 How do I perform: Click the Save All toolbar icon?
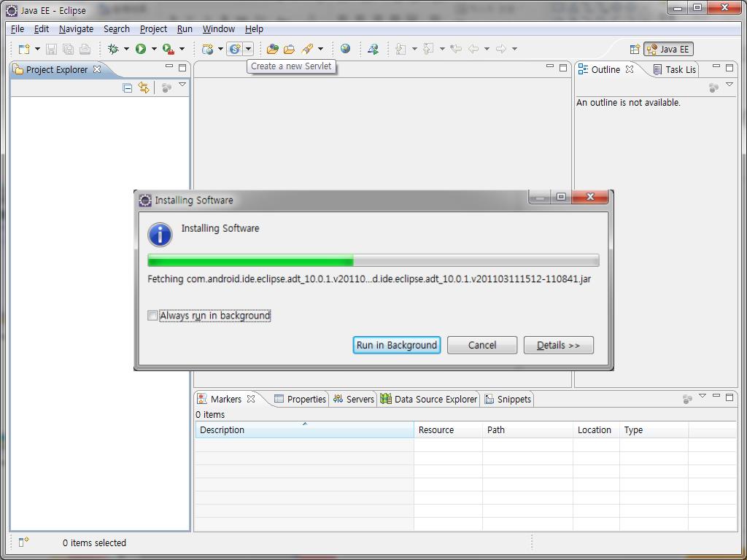click(x=68, y=49)
